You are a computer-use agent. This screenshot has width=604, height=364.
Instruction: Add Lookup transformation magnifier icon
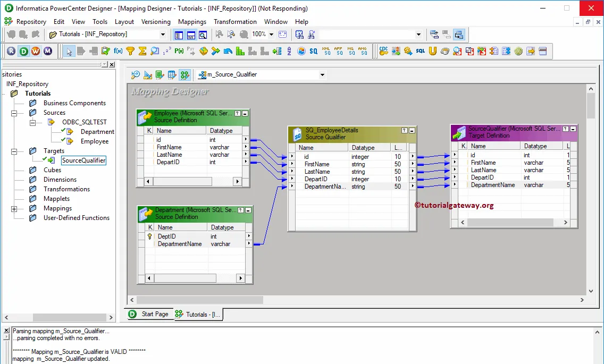tap(155, 51)
